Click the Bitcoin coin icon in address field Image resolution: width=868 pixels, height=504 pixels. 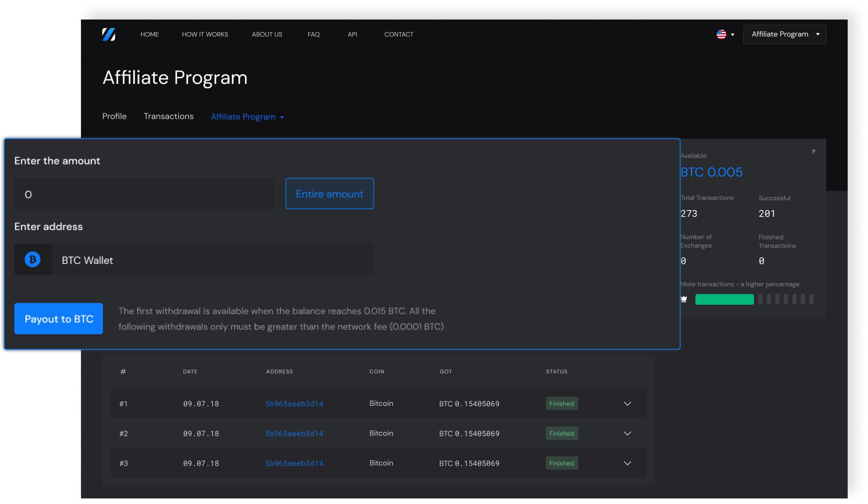[x=33, y=260]
